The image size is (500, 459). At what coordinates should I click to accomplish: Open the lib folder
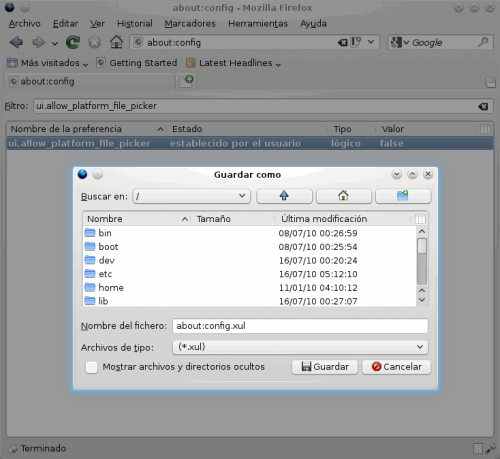coord(103,301)
